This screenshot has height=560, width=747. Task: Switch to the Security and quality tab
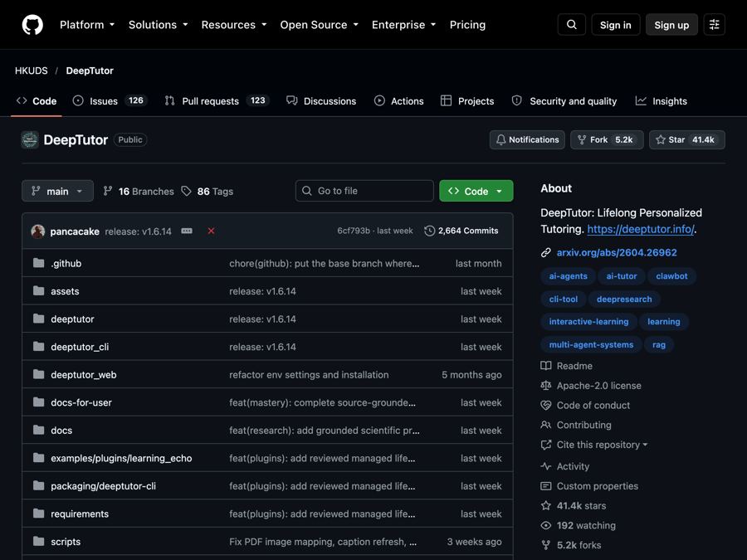click(564, 101)
